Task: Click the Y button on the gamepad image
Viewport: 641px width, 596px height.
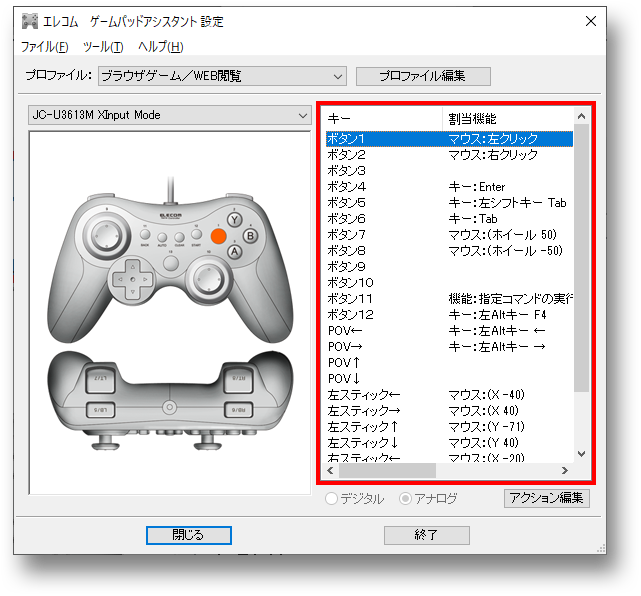Action: [x=235, y=219]
